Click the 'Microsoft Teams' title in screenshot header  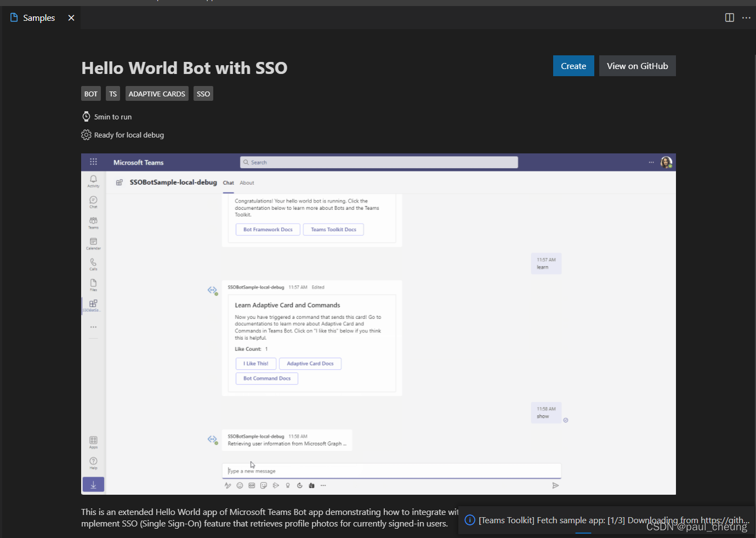(138, 163)
